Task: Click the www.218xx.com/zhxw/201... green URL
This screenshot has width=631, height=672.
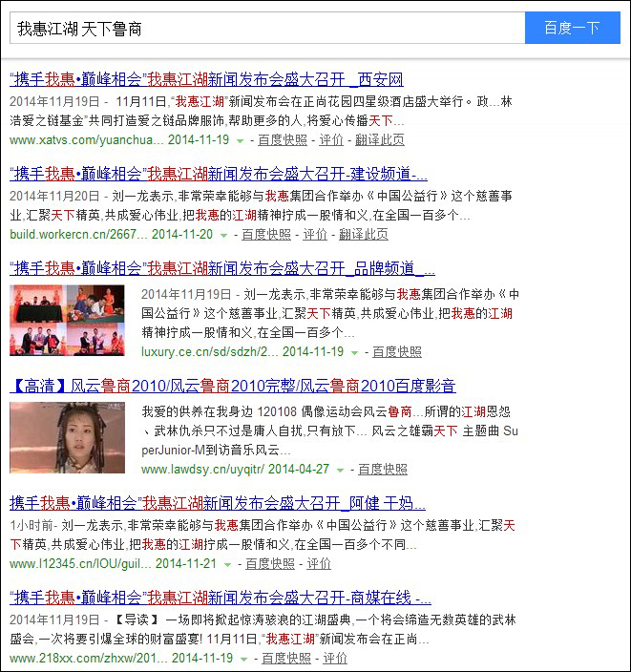Action: (89, 658)
